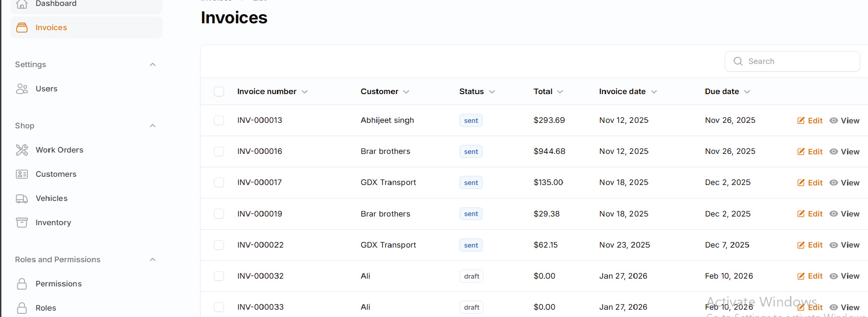The width and height of the screenshot is (868, 317).
Task: Click the Customers card icon in sidebar
Action: (22, 174)
